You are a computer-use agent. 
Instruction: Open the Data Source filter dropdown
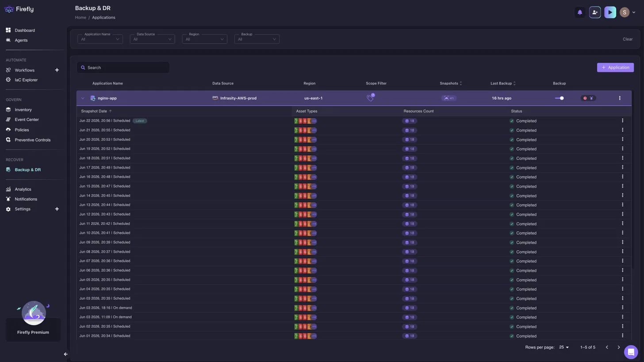point(152,39)
